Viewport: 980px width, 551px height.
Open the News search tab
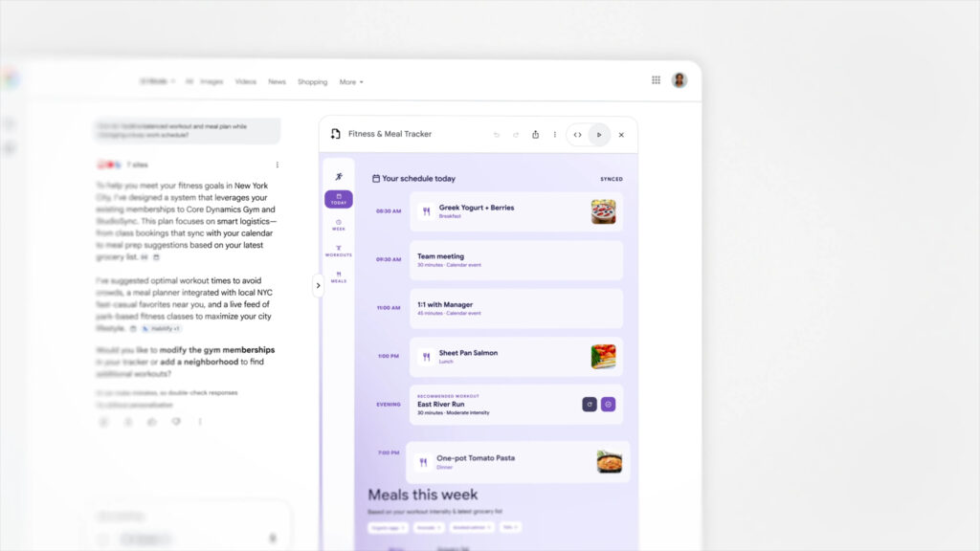(x=277, y=82)
